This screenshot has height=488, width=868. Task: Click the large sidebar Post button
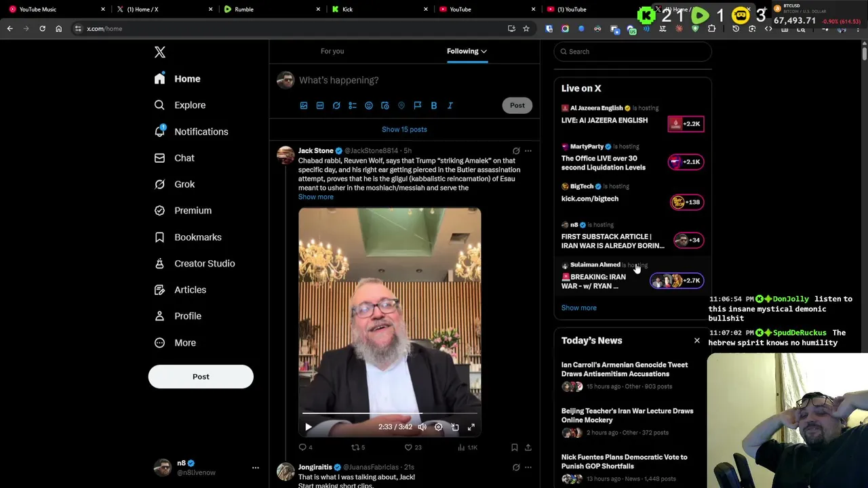tap(201, 377)
